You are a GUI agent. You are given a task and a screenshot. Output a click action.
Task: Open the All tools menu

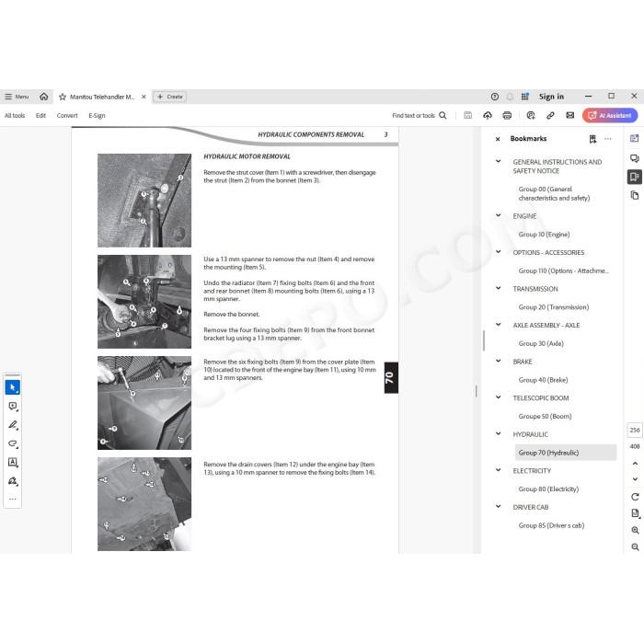(15, 116)
